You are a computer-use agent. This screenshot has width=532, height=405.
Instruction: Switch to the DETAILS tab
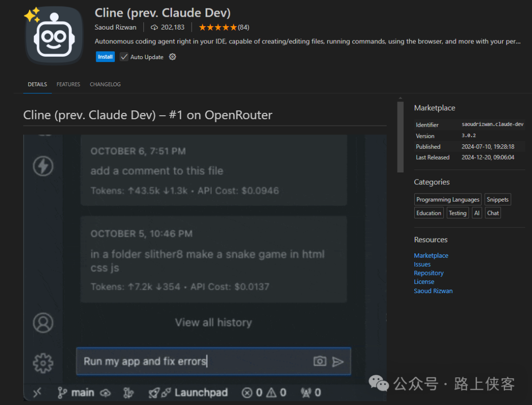37,84
